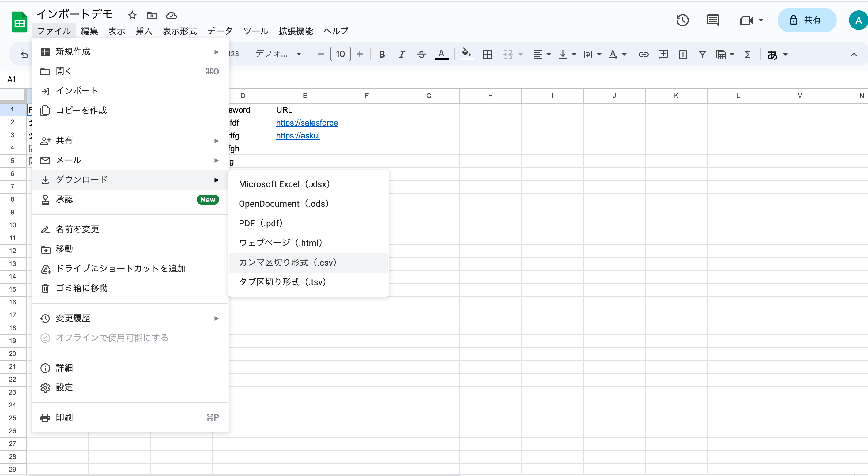Click the version history clock icon
868x476 pixels.
(682, 20)
